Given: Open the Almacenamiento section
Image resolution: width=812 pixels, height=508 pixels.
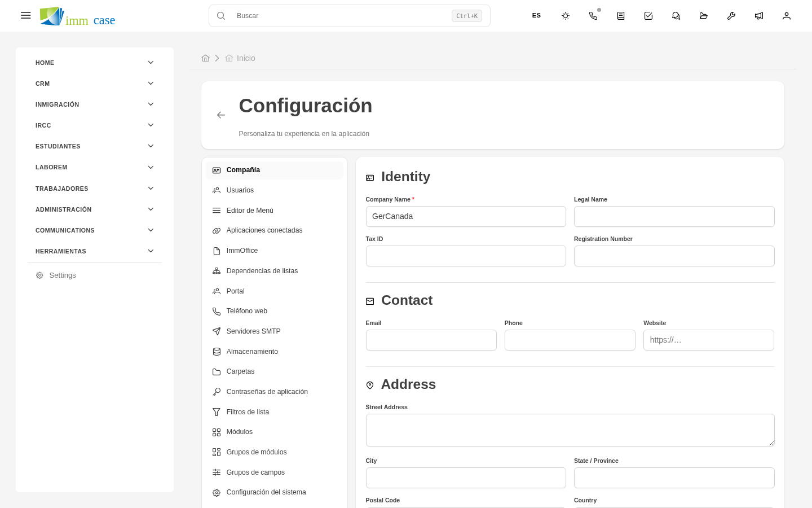Looking at the screenshot, I should click(x=275, y=352).
